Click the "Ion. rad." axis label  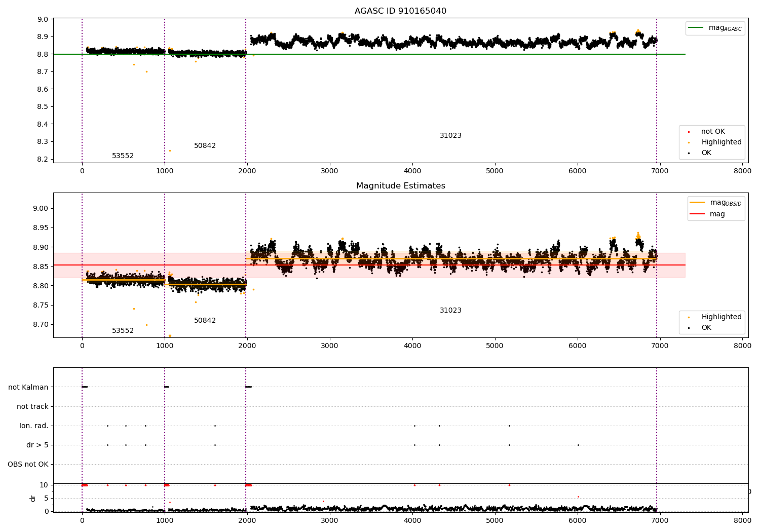pyautogui.click(x=34, y=426)
